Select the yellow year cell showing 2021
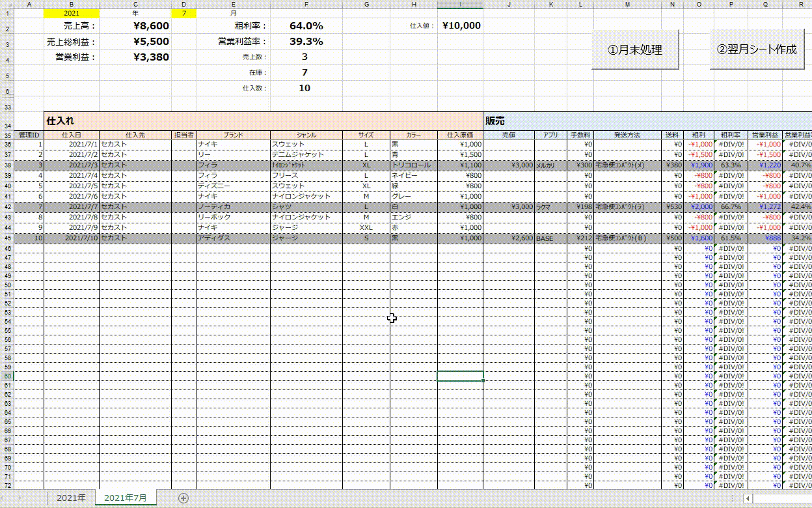The height and width of the screenshot is (508, 812). pos(72,12)
